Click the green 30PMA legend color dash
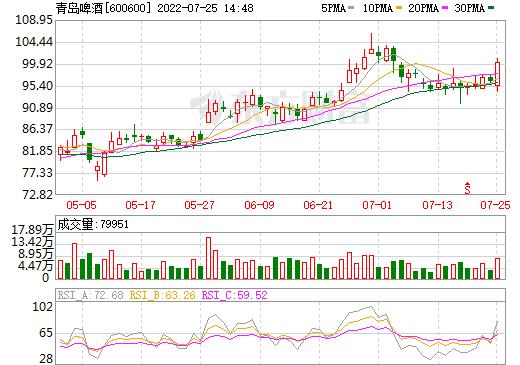Screen dimensions: 520x365 click(x=491, y=8)
